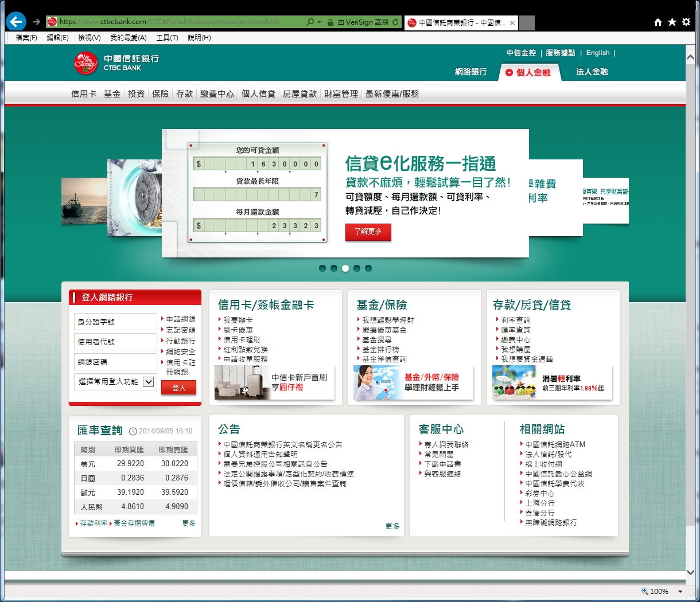700x602 pixels.
Task: Select first carousel dot indicator
Action: 322,268
